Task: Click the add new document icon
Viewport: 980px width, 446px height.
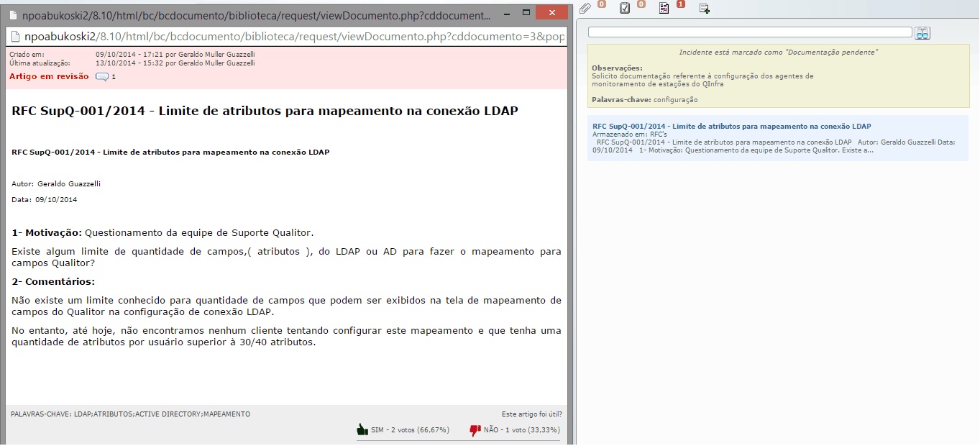Action: (x=705, y=8)
